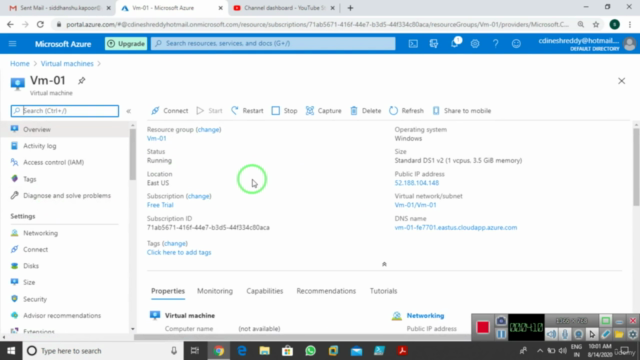Open Cloud Shell from the top bar

413,44
